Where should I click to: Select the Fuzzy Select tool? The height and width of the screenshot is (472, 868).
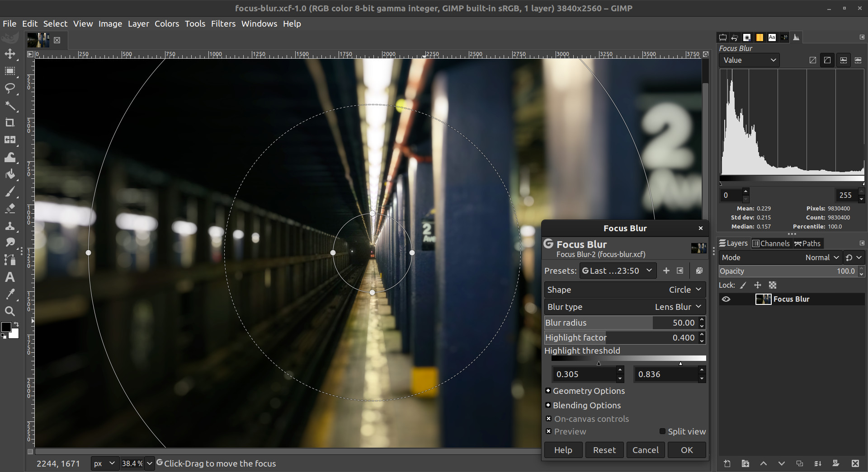click(10, 107)
